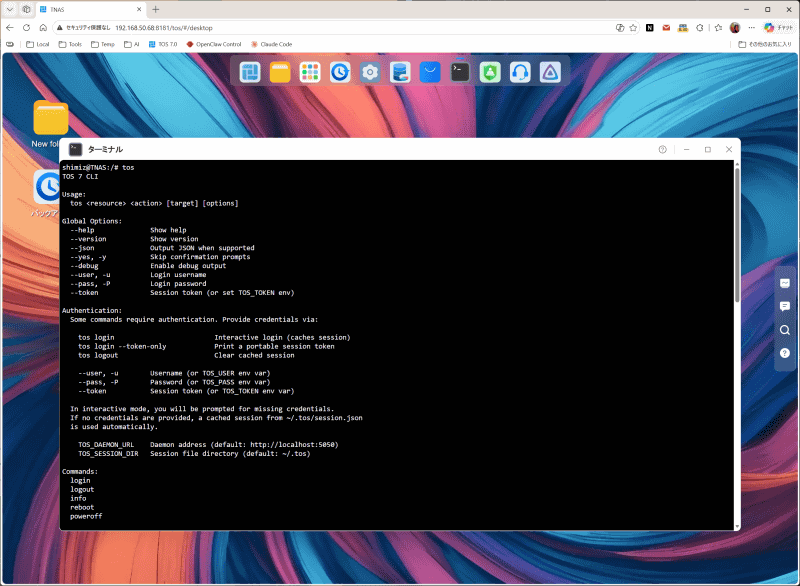800x586 pixels.
Task: Open the OpenClaw Control bookmark
Action: point(214,44)
